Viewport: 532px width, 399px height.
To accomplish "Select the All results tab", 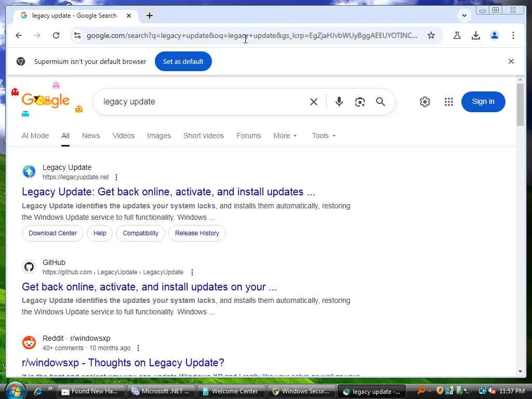I will pyautogui.click(x=65, y=136).
